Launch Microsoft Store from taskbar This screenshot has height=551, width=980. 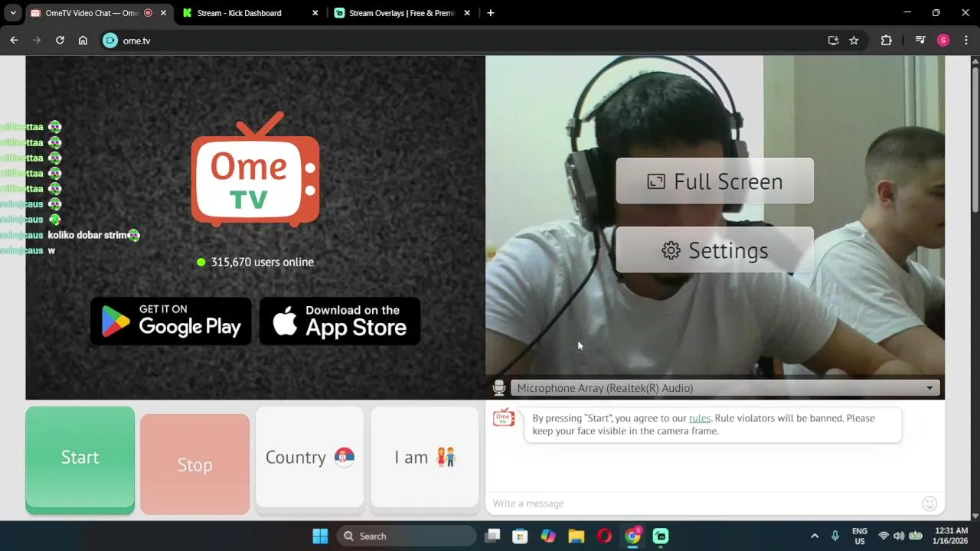coord(520,536)
